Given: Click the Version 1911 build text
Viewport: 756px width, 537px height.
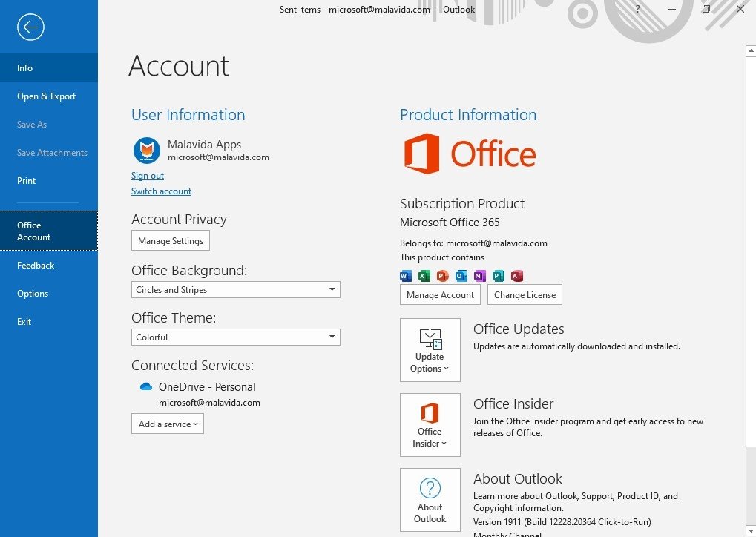Looking at the screenshot, I should coord(562,522).
